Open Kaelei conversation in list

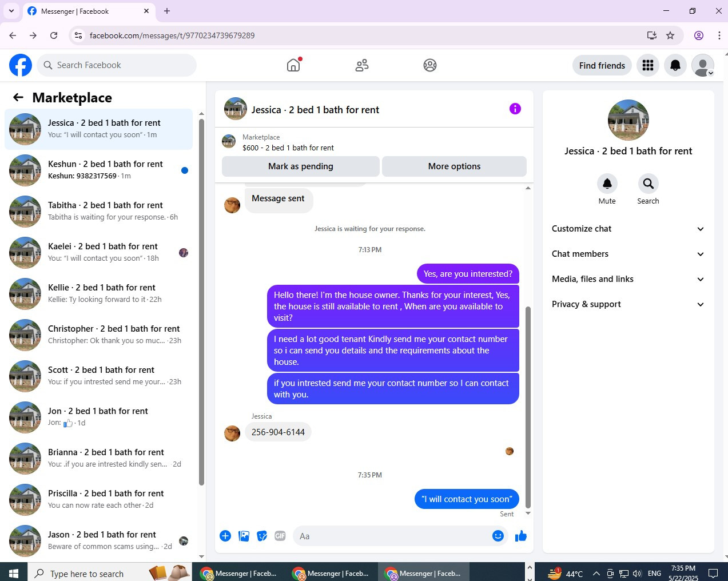pyautogui.click(x=98, y=253)
